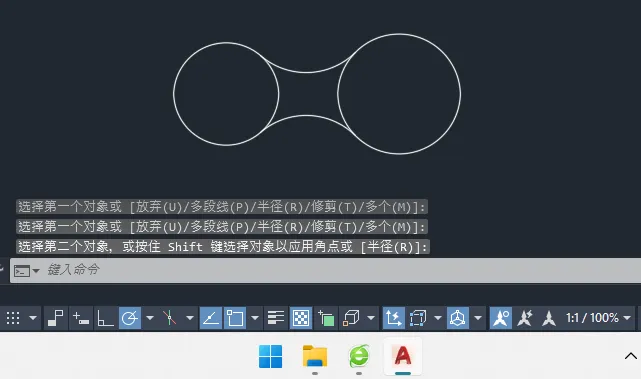This screenshot has height=379, width=641.
Task: Click 修剪(T) option in second prompt line
Action: coord(334,227)
